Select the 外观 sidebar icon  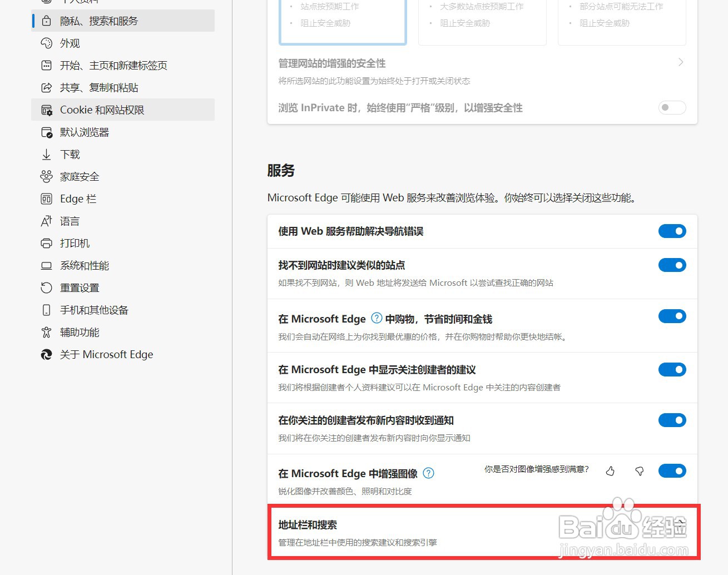47,43
